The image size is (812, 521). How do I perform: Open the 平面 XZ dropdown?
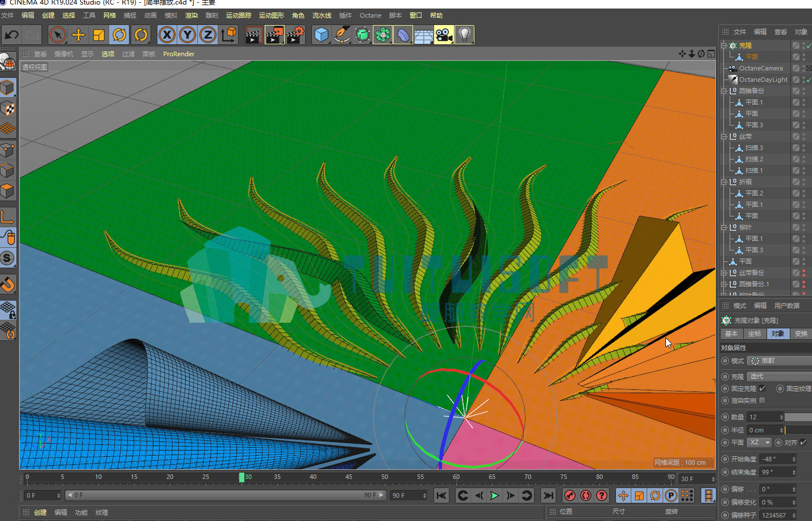point(759,443)
